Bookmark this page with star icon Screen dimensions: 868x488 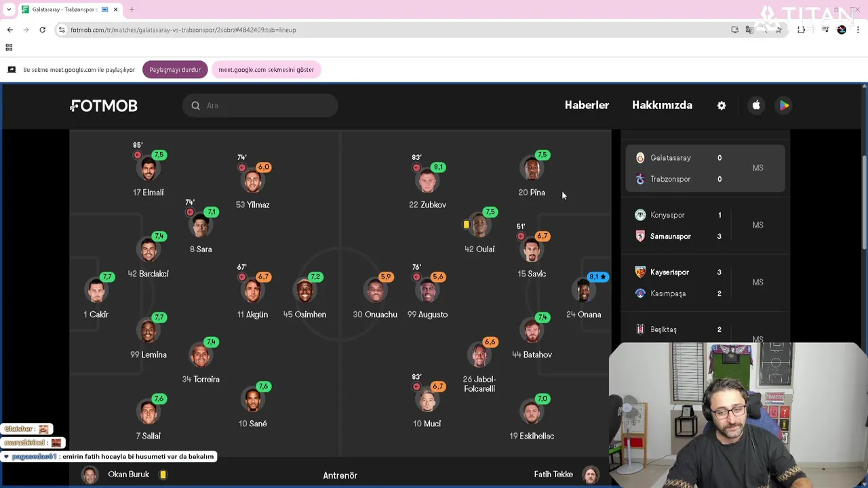pos(778,30)
